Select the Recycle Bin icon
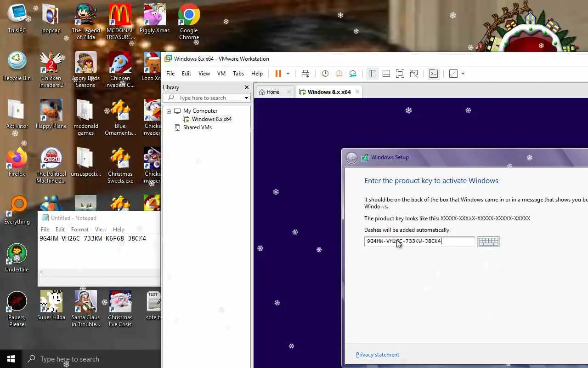Image resolution: width=588 pixels, height=368 pixels. 17,67
